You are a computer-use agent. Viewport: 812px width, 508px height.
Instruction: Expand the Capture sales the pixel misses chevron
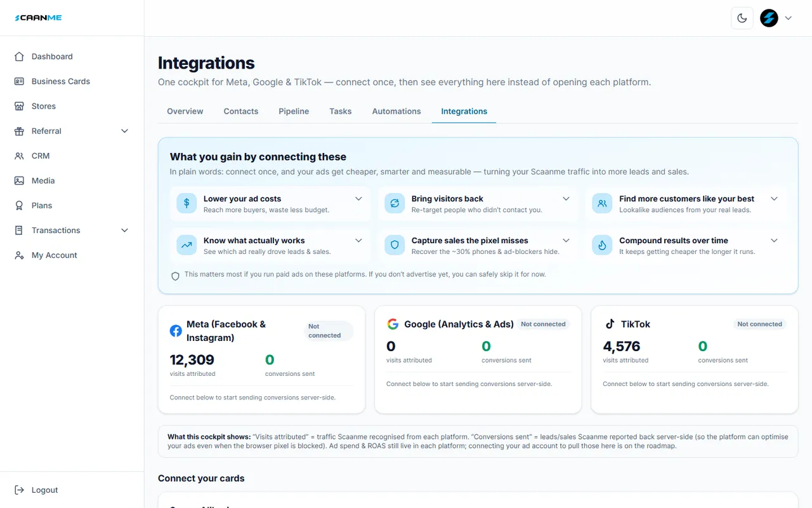click(566, 241)
